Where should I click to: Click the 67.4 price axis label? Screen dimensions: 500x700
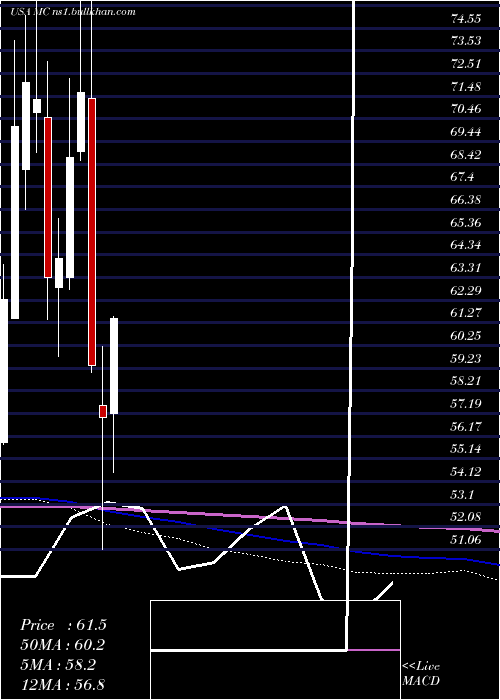pyautogui.click(x=462, y=178)
